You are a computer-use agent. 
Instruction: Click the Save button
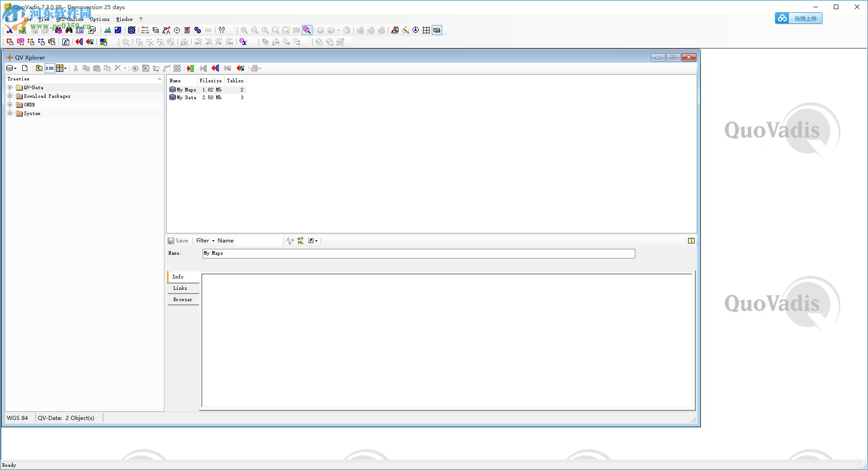point(178,240)
